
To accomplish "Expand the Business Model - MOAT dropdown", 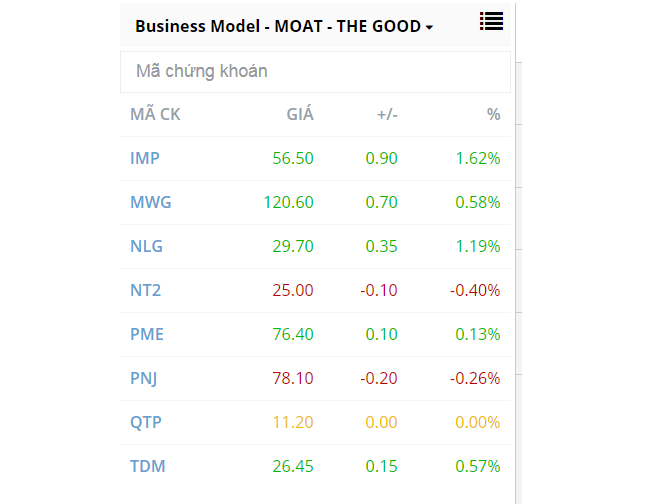I will click(x=284, y=27).
